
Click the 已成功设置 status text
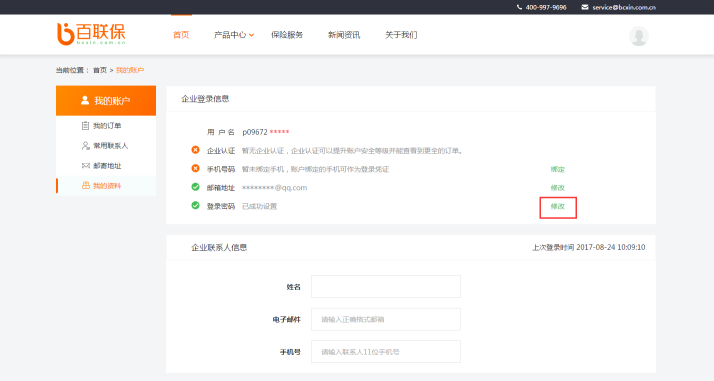point(259,206)
